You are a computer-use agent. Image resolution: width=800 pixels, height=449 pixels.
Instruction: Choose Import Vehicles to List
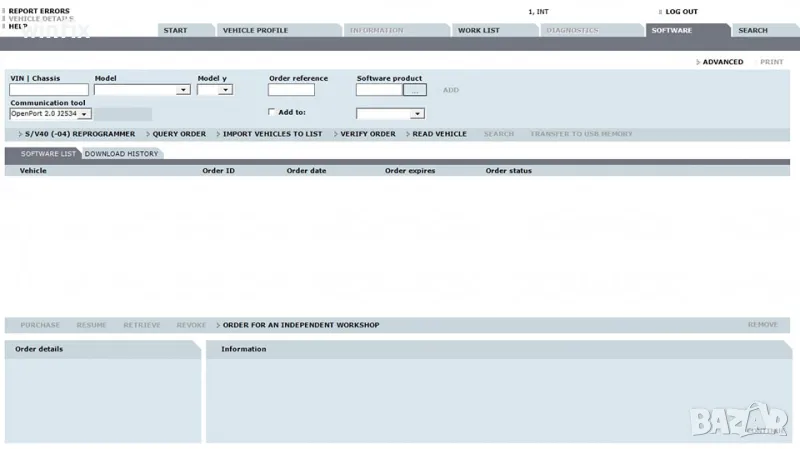(272, 134)
